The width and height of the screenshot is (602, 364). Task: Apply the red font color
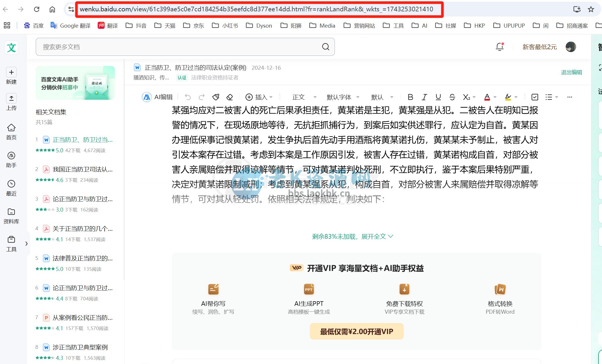click(x=487, y=97)
